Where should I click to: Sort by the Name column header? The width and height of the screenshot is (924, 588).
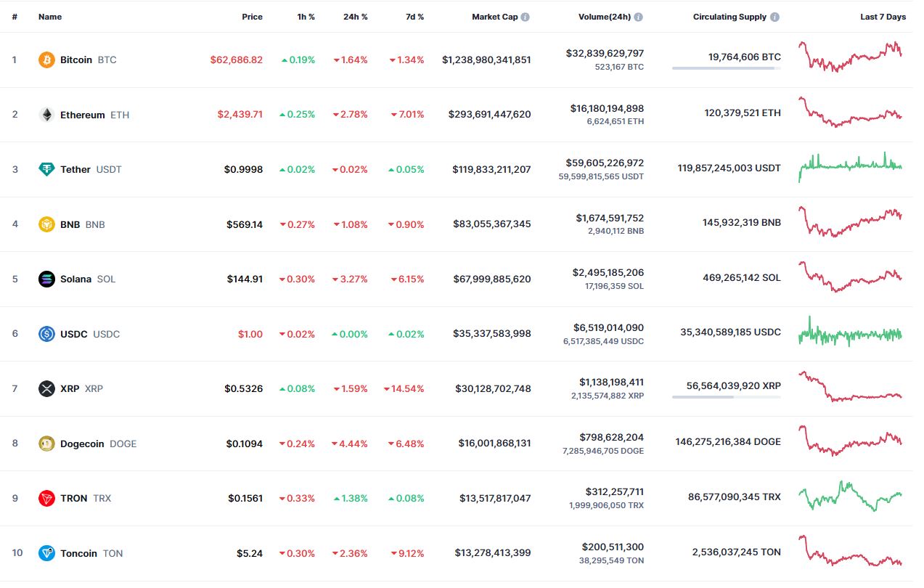click(x=50, y=17)
